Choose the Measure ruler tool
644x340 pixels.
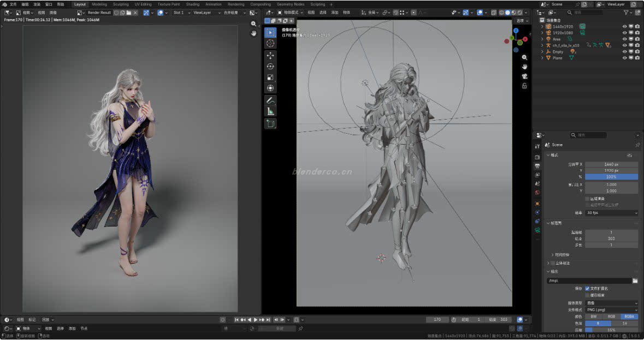[270, 111]
